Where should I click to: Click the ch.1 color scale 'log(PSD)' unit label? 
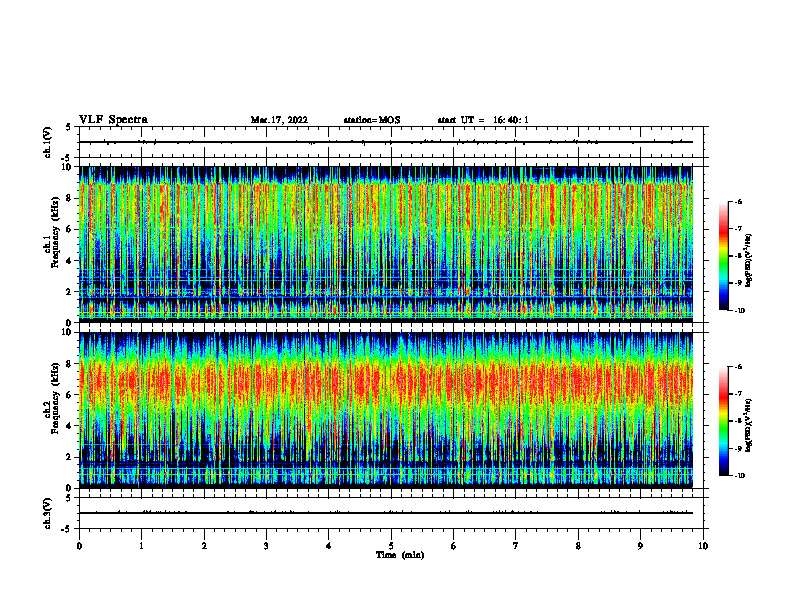[x=750, y=260]
